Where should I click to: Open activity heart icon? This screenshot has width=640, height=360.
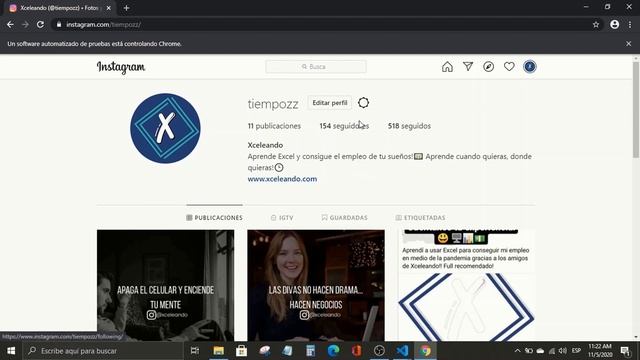coord(509,67)
